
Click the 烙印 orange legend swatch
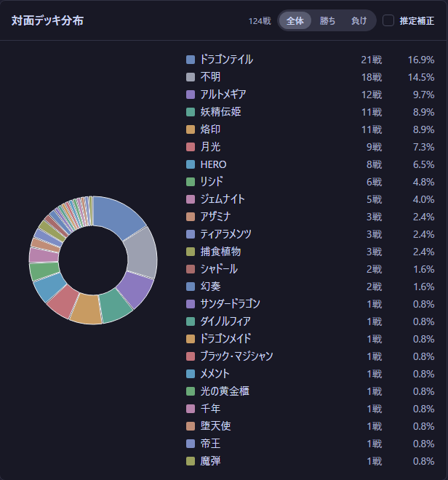click(x=191, y=129)
